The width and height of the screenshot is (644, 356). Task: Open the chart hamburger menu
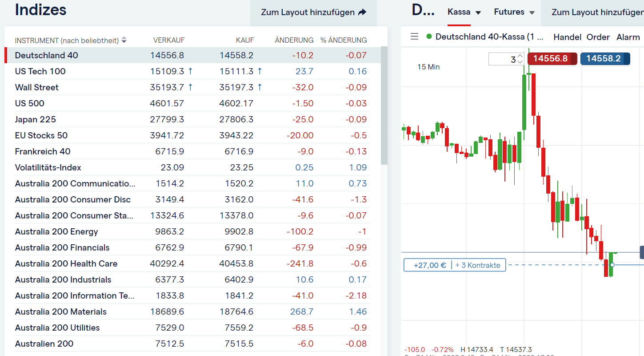(x=414, y=36)
